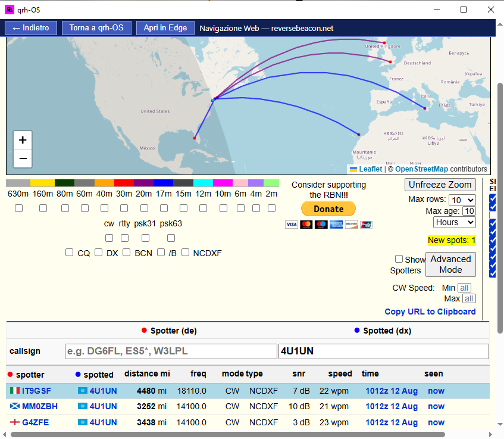Click the CW Speed Min field
Viewport: 504px width, 439px height.
click(x=464, y=288)
